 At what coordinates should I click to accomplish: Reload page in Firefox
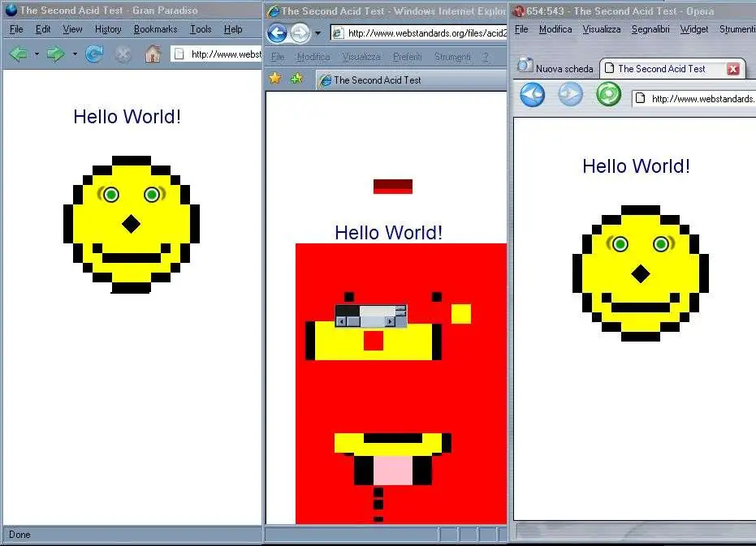point(94,54)
